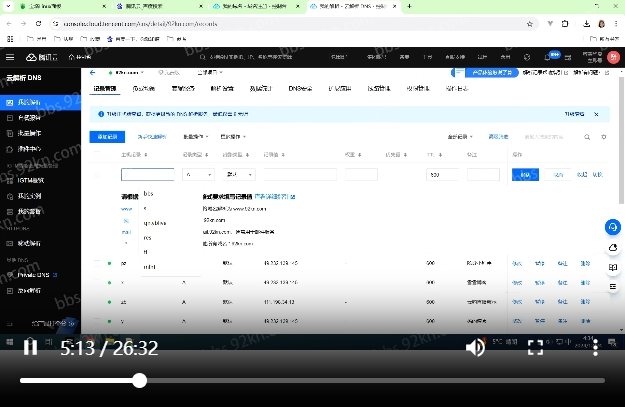Mute the video volume speaker icon
Screen dimensions: 625x407
click(x=475, y=348)
